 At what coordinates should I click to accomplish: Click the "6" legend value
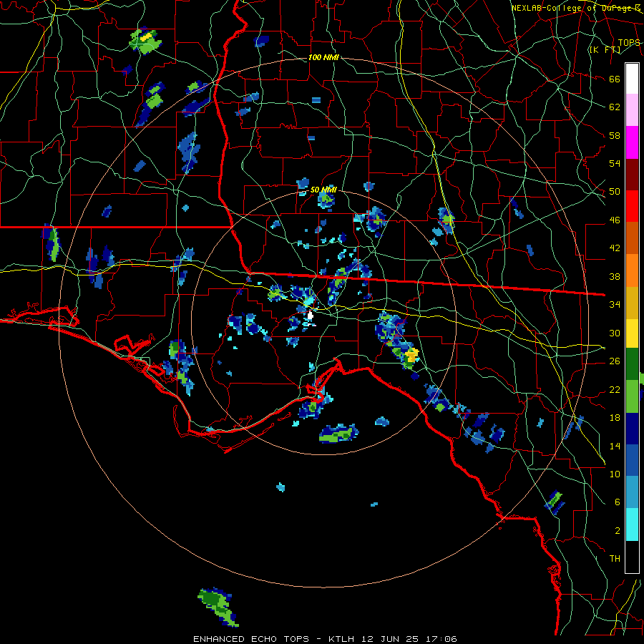(618, 502)
